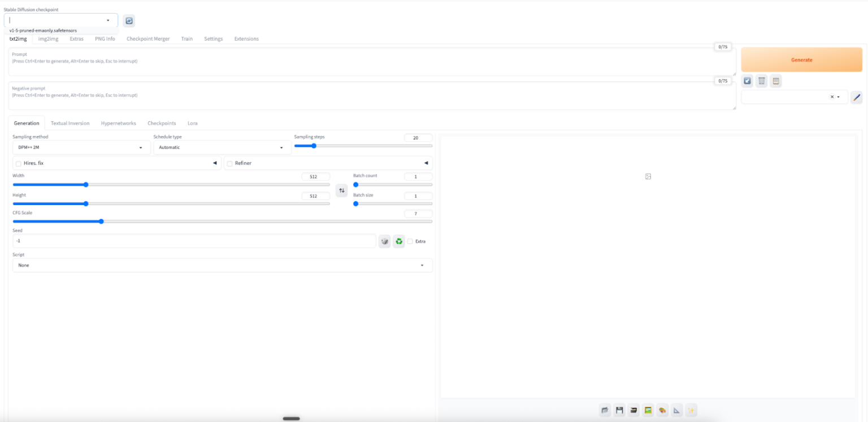The height and width of the screenshot is (422, 868).
Task: Apply selected styles using the clipboard icon
Action: click(776, 81)
